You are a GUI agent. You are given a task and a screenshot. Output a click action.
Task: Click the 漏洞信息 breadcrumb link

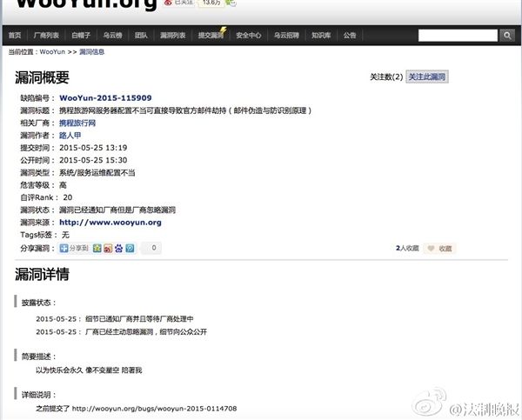pyautogui.click(x=92, y=52)
